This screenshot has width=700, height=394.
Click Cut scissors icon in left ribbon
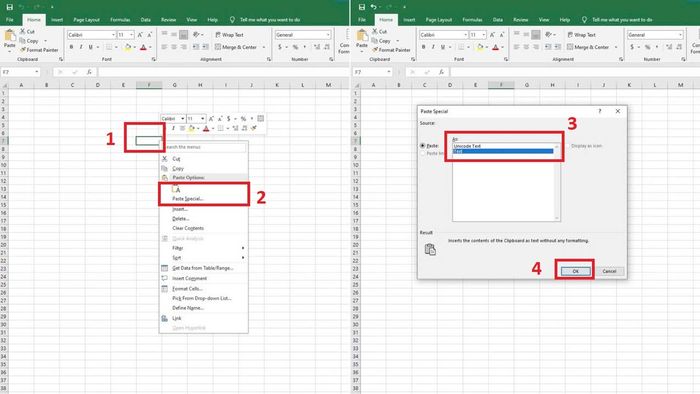point(22,32)
